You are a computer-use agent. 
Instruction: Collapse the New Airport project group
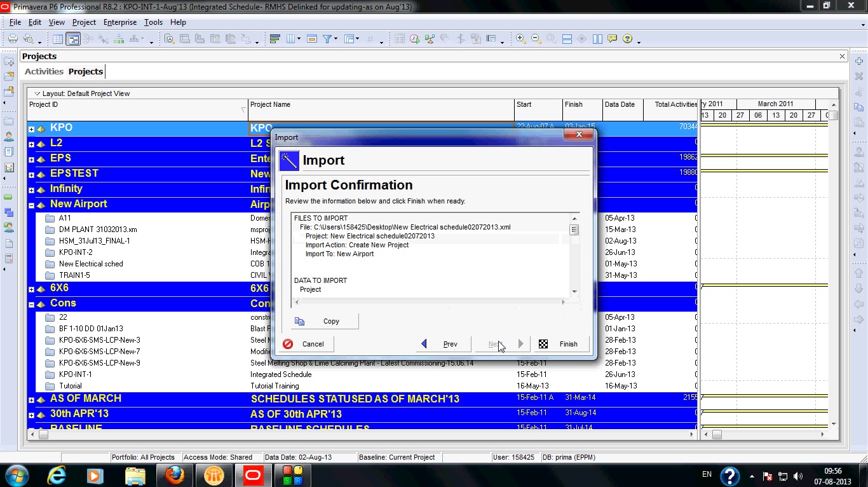(31, 204)
